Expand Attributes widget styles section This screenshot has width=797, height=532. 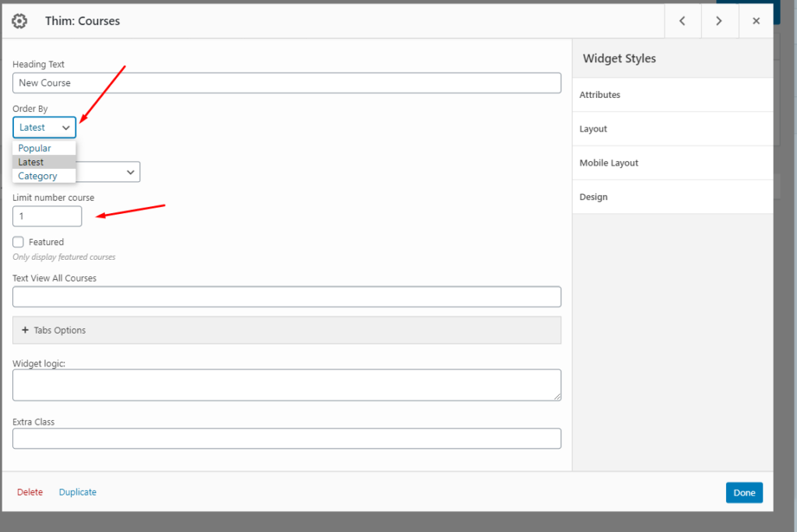tap(672, 95)
